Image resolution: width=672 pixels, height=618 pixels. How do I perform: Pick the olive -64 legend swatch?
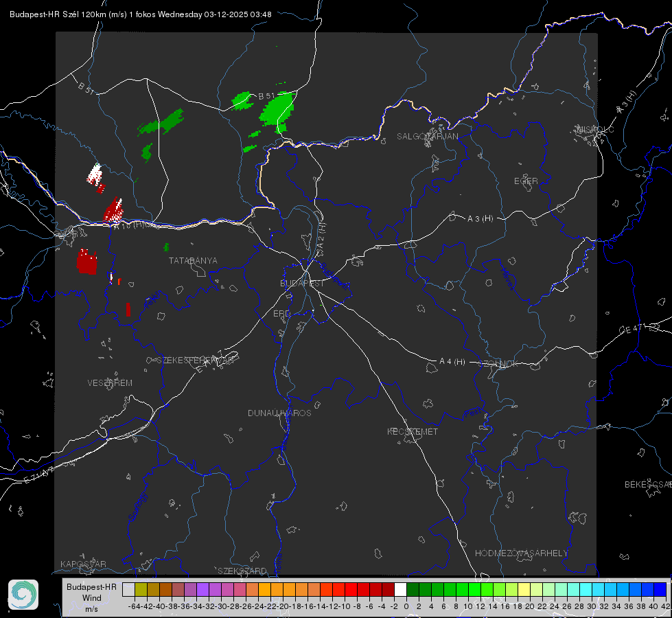pos(141,589)
